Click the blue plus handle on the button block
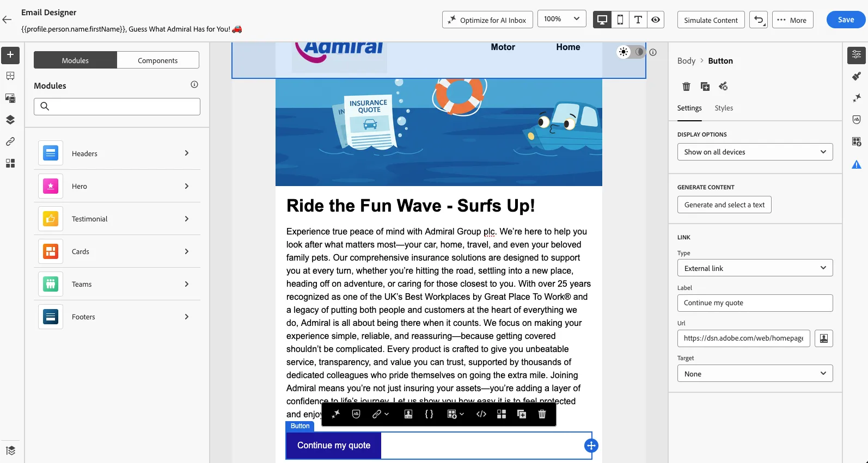 click(591, 446)
